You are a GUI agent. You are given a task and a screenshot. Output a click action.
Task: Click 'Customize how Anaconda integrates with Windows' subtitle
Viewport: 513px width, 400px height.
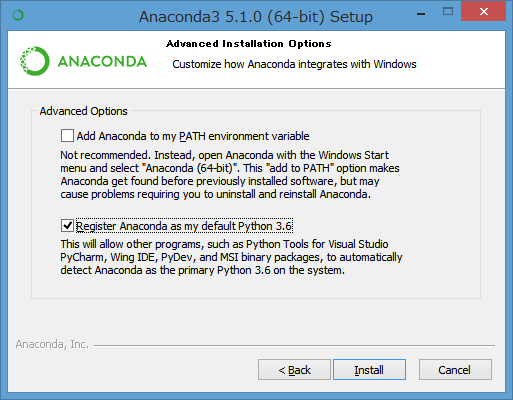(x=294, y=64)
